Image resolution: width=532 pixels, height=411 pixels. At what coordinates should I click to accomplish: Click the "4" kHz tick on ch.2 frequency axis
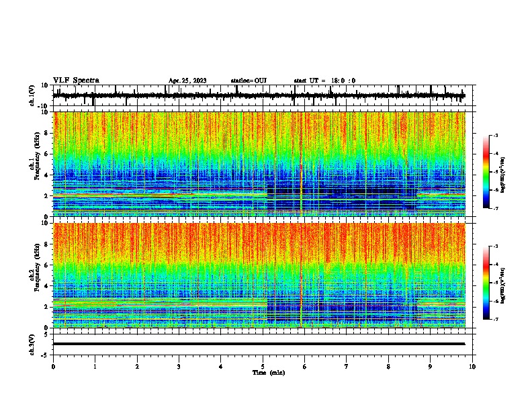tap(46, 286)
